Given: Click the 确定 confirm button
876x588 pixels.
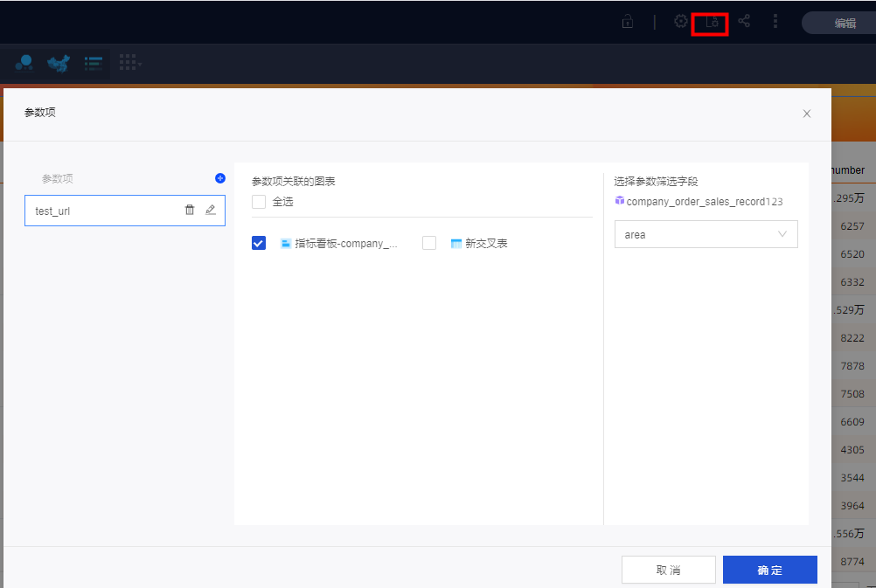Looking at the screenshot, I should coord(769,570).
